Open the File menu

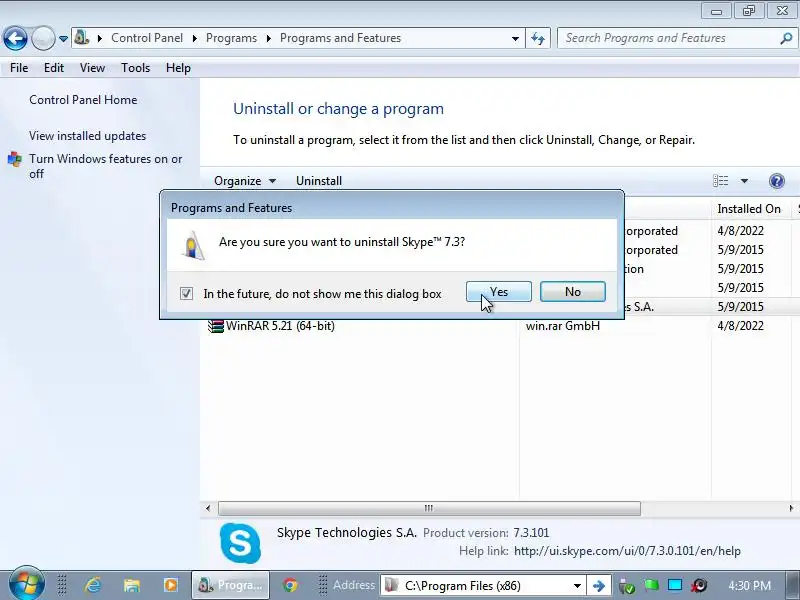(x=19, y=68)
